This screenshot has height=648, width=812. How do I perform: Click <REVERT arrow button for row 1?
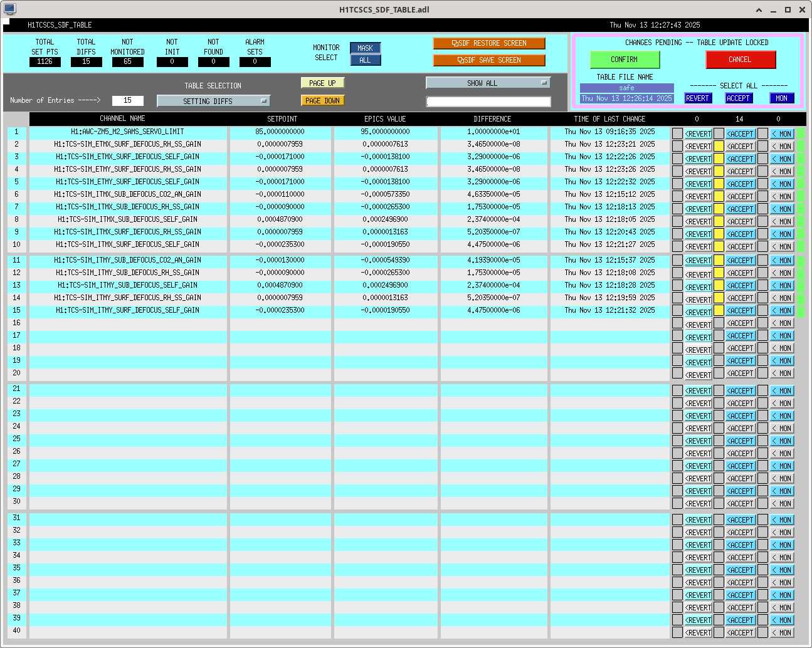click(698, 134)
